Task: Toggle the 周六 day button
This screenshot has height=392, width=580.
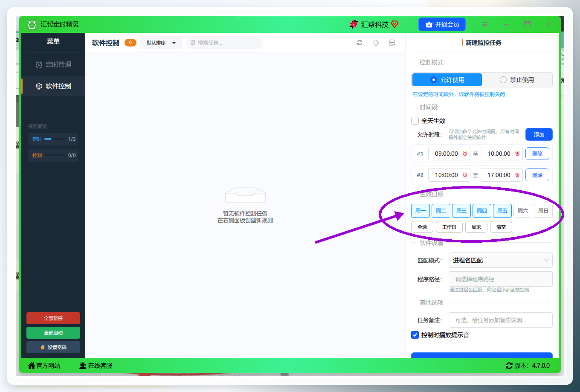Action: coord(523,211)
